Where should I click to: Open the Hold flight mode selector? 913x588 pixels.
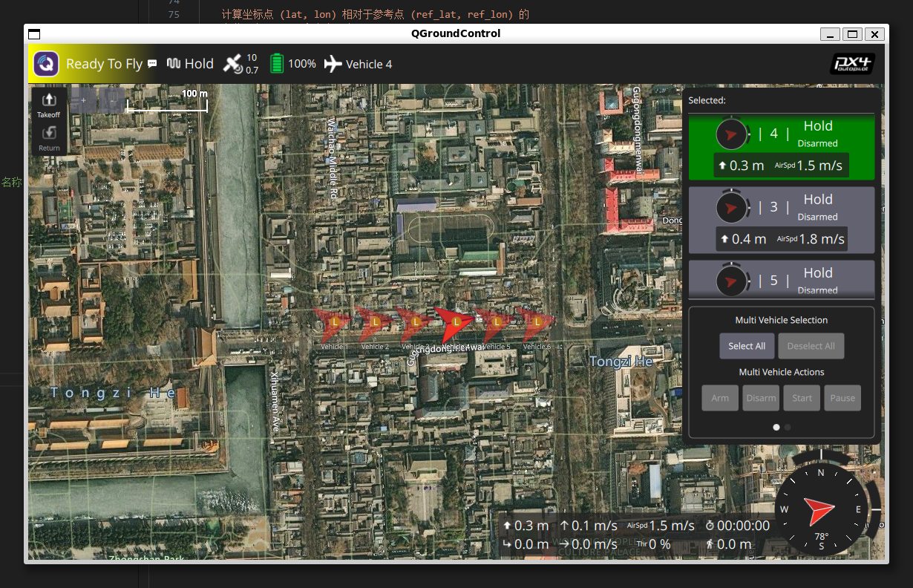190,64
